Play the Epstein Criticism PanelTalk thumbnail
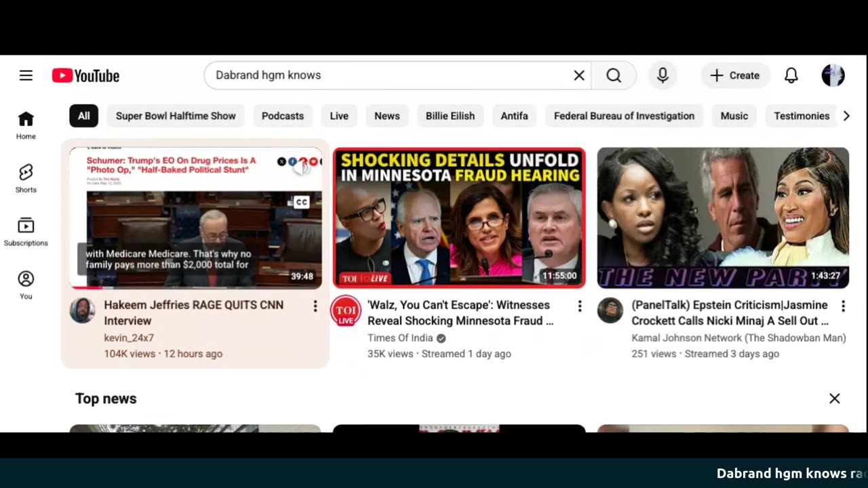 pyautogui.click(x=723, y=218)
